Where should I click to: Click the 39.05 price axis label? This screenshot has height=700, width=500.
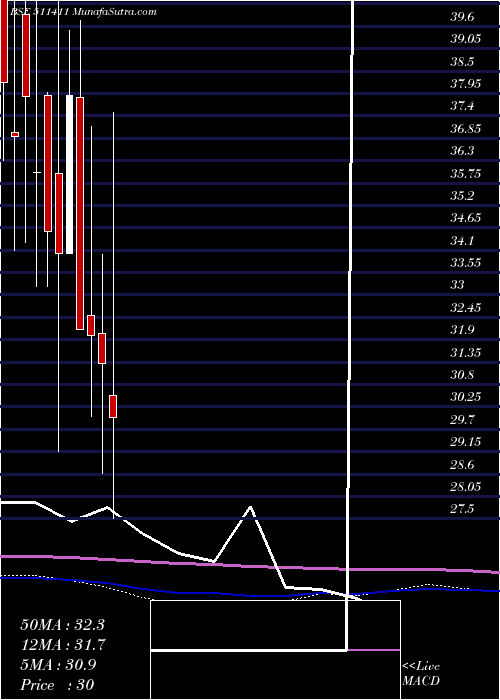tap(466, 39)
